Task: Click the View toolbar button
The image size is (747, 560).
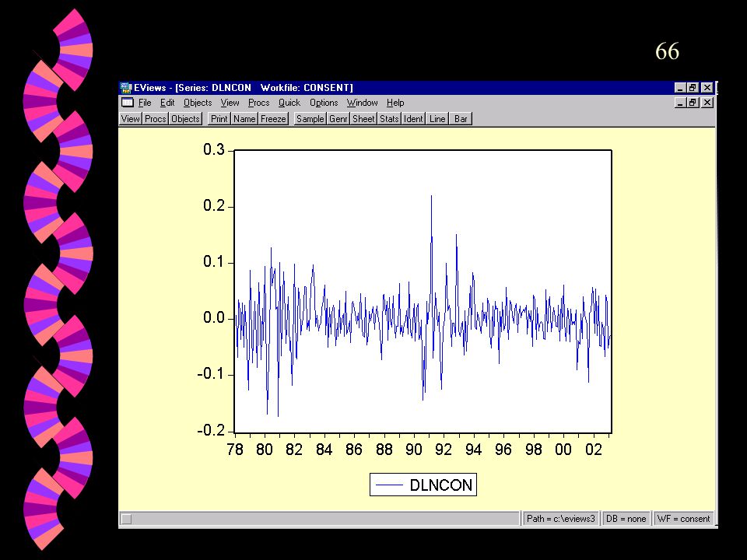Action: 130,118
